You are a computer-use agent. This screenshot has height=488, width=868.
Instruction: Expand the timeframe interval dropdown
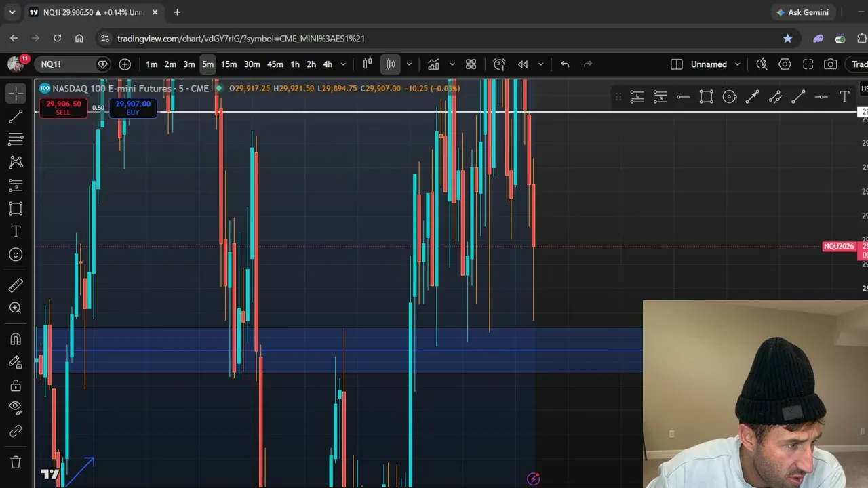tap(343, 64)
